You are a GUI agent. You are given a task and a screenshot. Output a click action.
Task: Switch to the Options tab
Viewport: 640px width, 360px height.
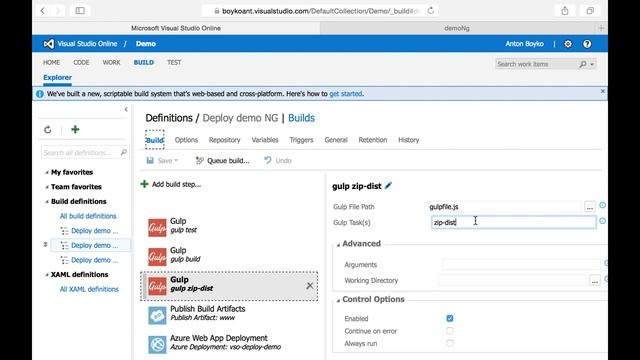pos(186,140)
